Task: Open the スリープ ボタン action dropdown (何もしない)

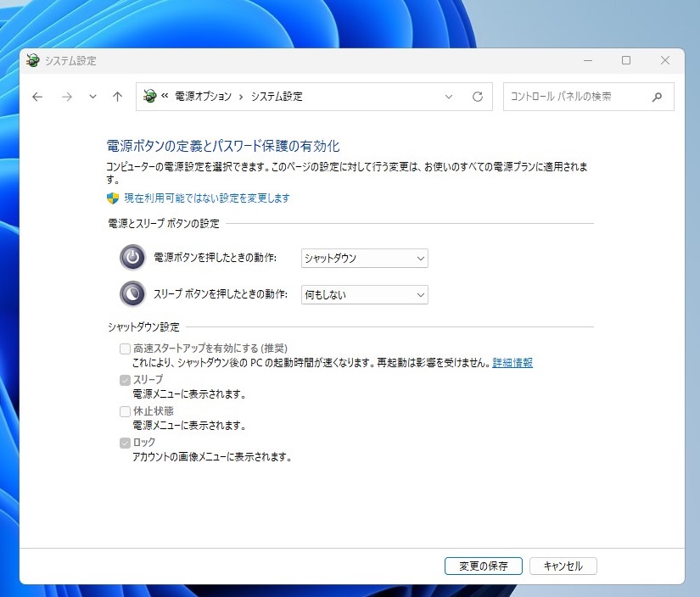Action: coord(364,295)
